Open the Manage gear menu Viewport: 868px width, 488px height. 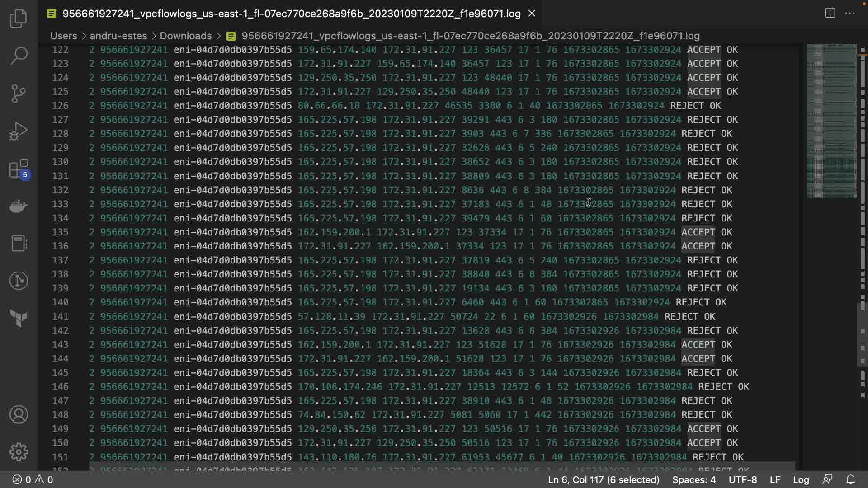[19, 452]
